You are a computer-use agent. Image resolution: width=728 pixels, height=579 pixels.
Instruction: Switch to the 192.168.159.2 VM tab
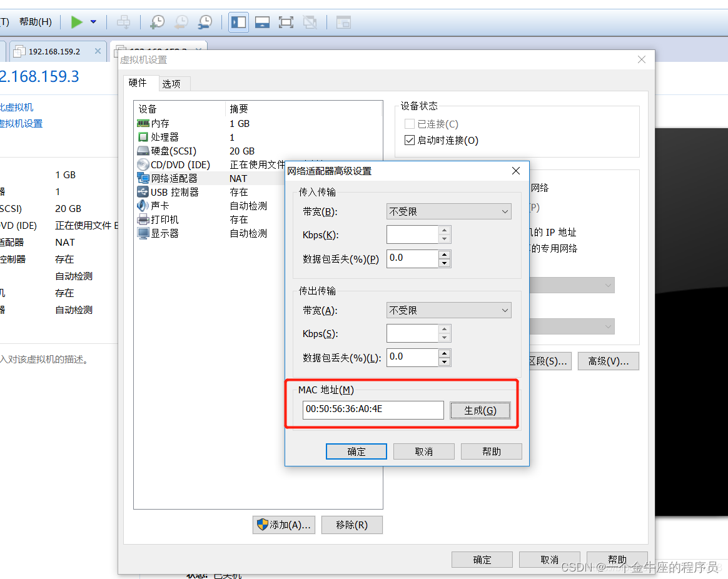54,51
